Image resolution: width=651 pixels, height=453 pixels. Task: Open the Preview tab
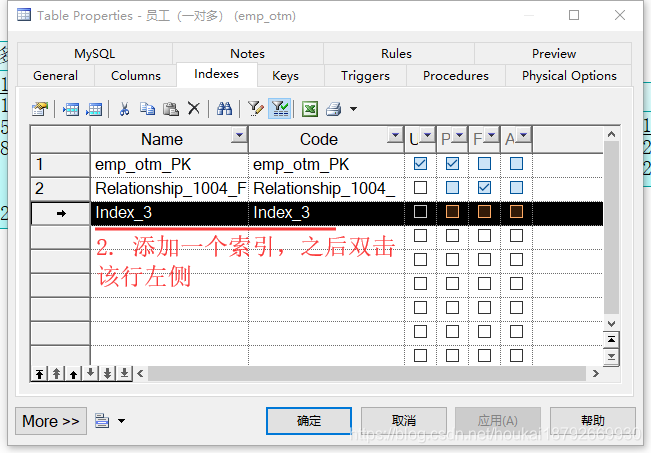(x=554, y=54)
